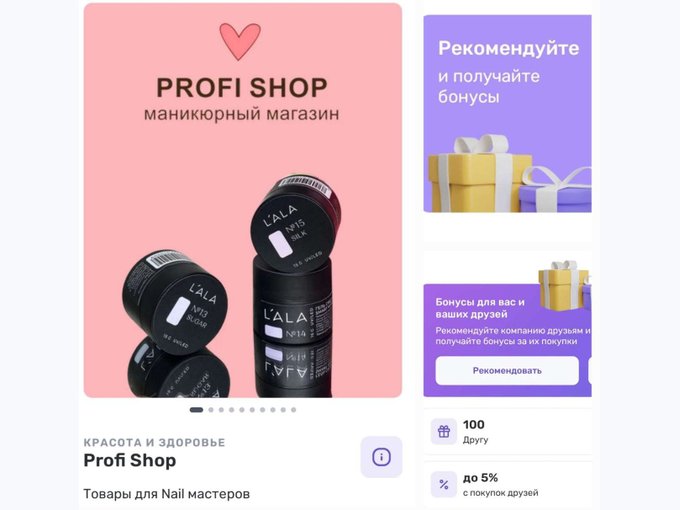Viewport: 680px width, 510px height.
Task: Click the pink heart logo on the banner
Action: 240,41
